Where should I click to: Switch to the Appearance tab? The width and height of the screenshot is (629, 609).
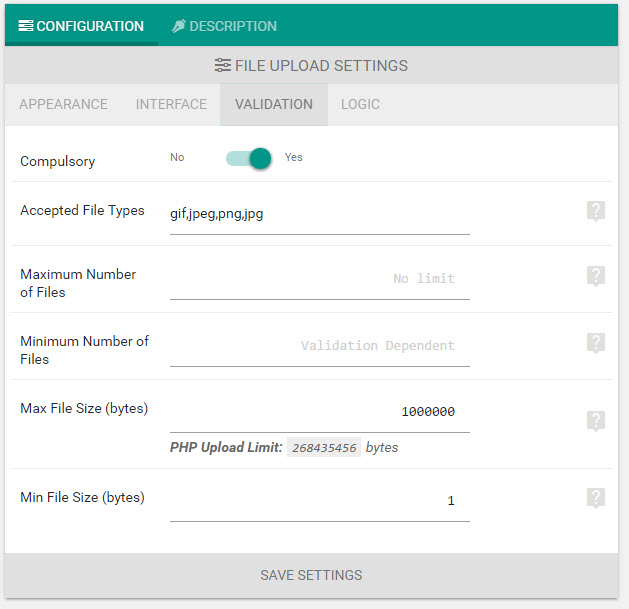(63, 104)
